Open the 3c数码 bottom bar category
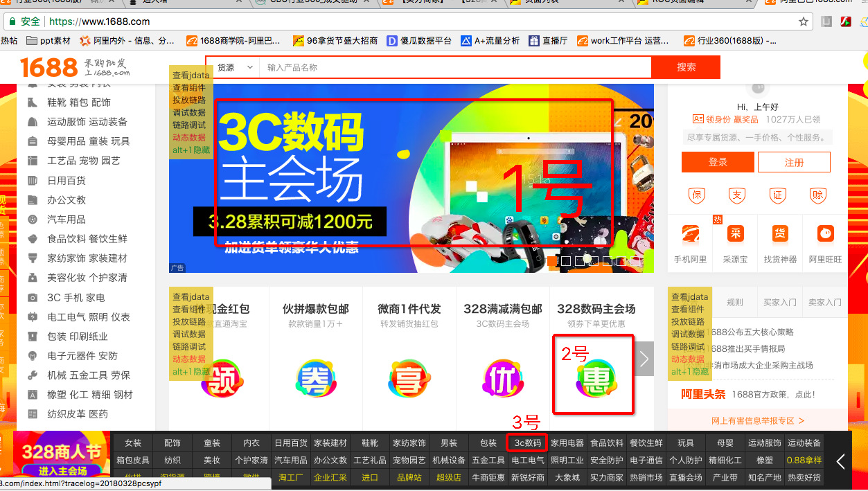Viewport: 868px width, 491px height. 527,443
